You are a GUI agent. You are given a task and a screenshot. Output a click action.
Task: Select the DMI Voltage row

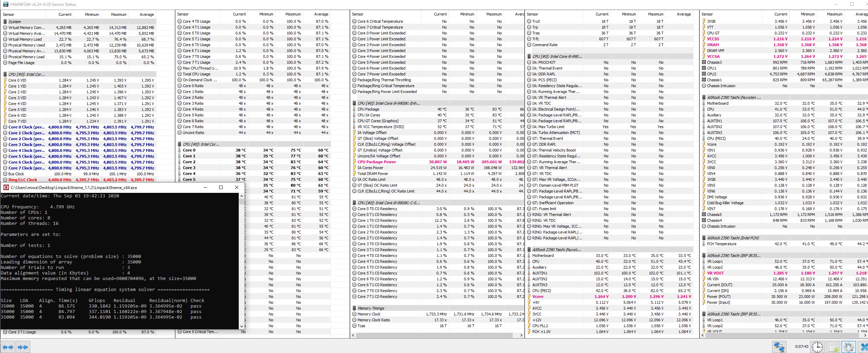coord(784,197)
